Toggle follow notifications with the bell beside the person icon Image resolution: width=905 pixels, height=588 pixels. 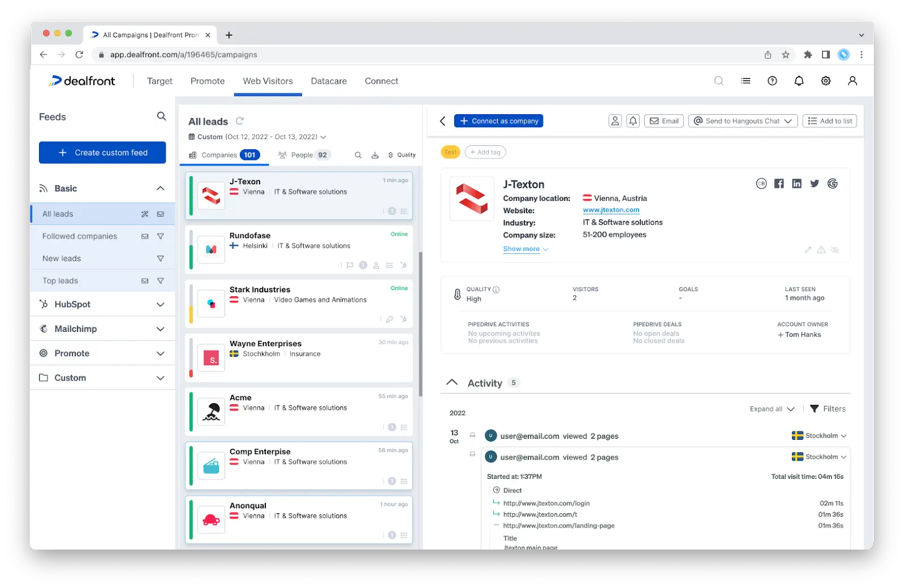point(632,120)
